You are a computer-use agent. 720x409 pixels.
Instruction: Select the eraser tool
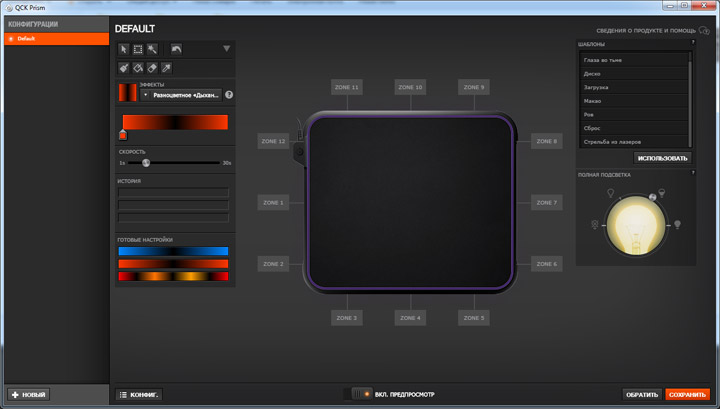152,68
